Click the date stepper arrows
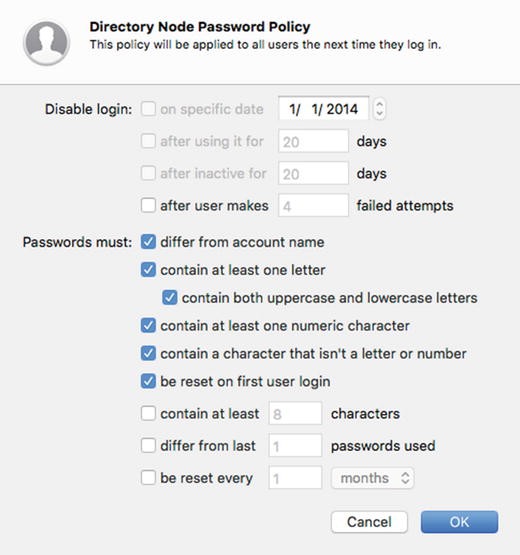Screen dimensions: 520x555 click(x=379, y=109)
